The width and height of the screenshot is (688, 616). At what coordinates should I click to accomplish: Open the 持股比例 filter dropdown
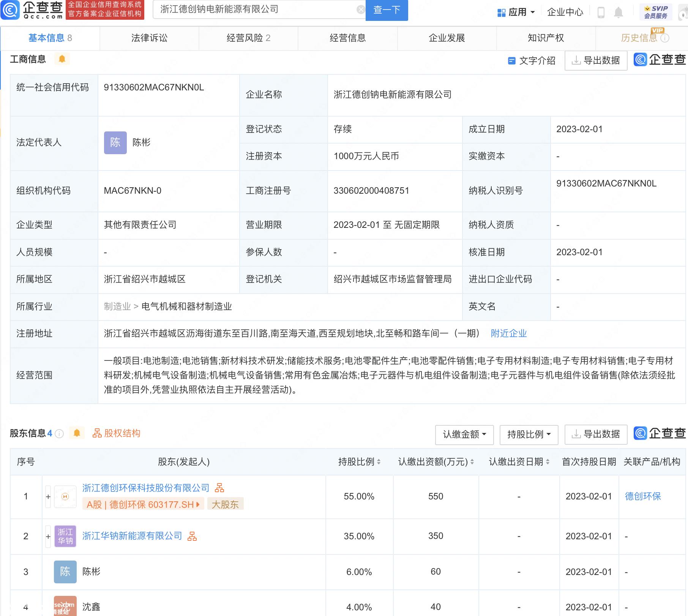(x=529, y=434)
